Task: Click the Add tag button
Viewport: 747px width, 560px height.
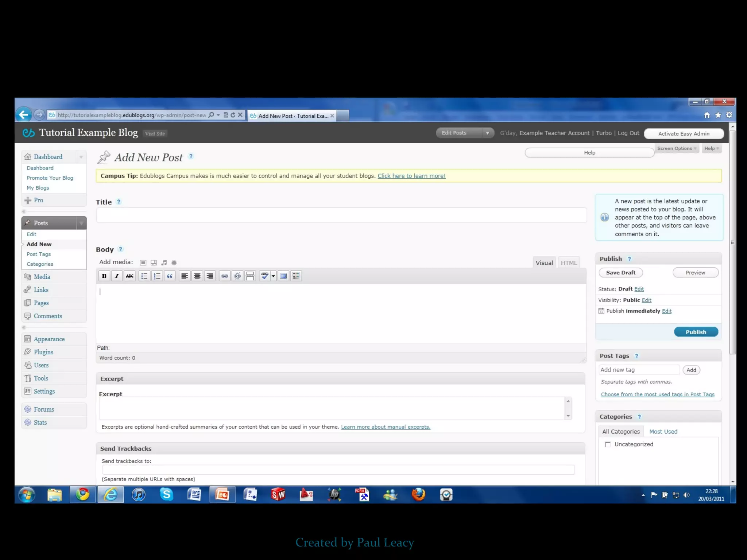Action: 691,370
